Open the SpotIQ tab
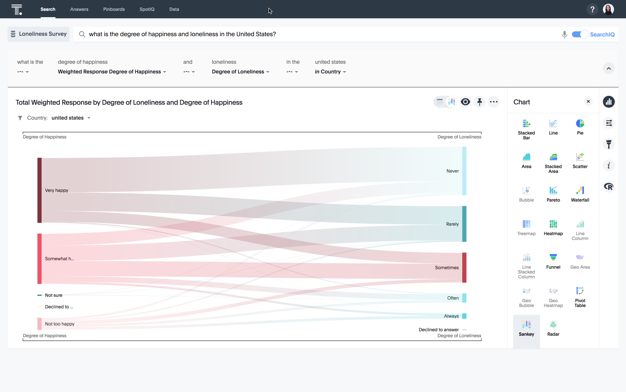The width and height of the screenshot is (626, 392). (147, 9)
